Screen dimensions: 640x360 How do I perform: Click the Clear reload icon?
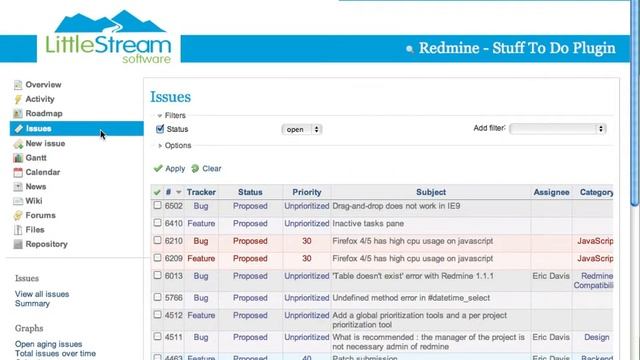coord(195,168)
